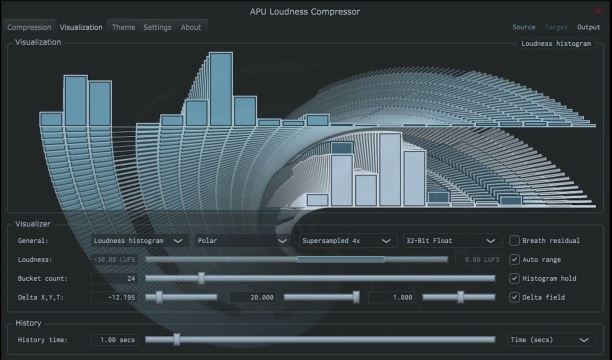The height and width of the screenshot is (360, 612).
Task: Click the History time slider handle
Action: pyautogui.click(x=177, y=340)
